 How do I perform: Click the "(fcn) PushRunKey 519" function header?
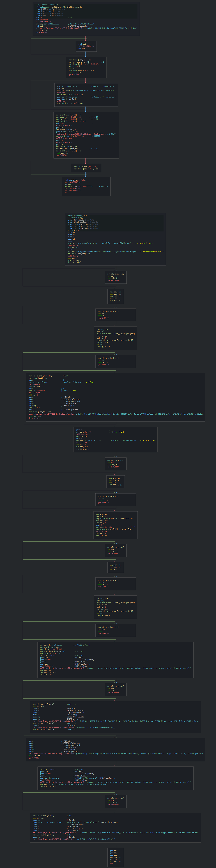pyautogui.click(x=77, y=216)
